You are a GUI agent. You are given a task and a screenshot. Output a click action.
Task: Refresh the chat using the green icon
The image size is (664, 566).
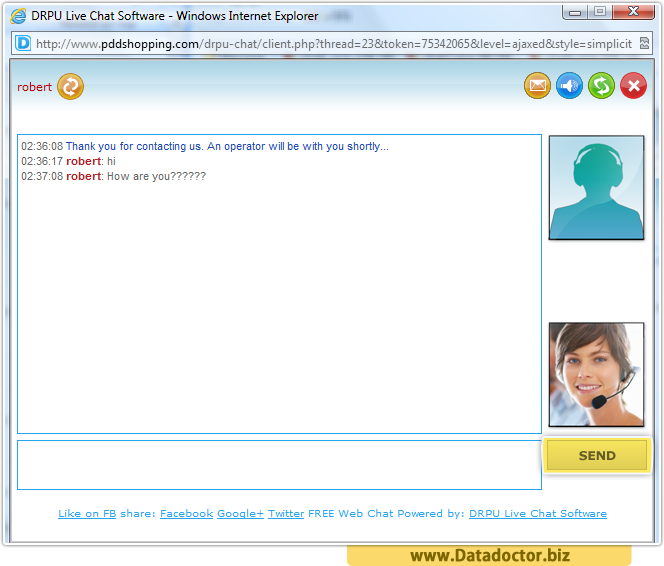[601, 86]
